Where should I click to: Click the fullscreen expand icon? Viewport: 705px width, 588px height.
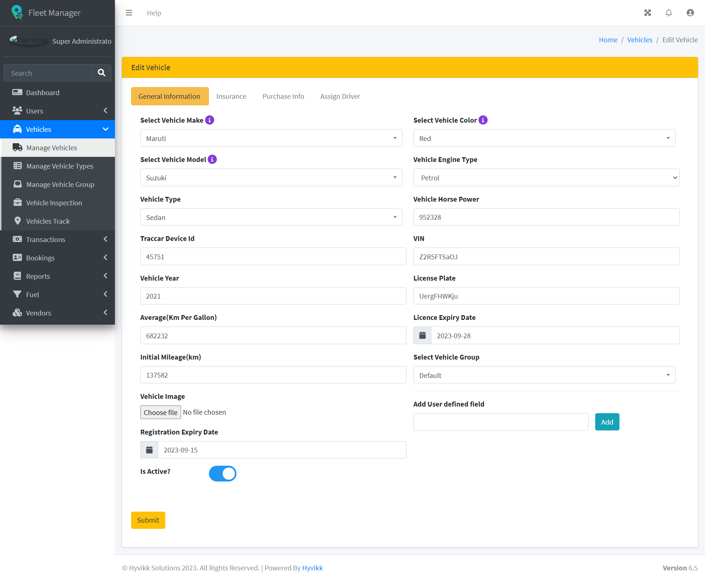(x=647, y=13)
